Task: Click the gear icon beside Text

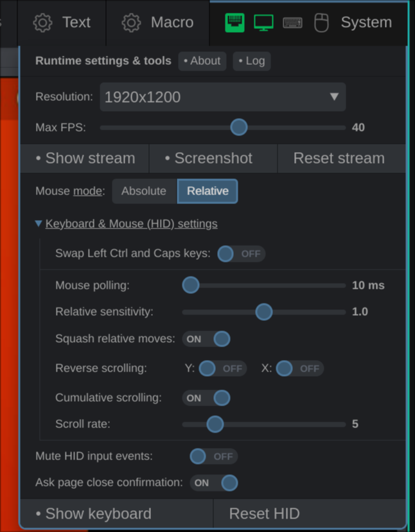Action: [42, 22]
